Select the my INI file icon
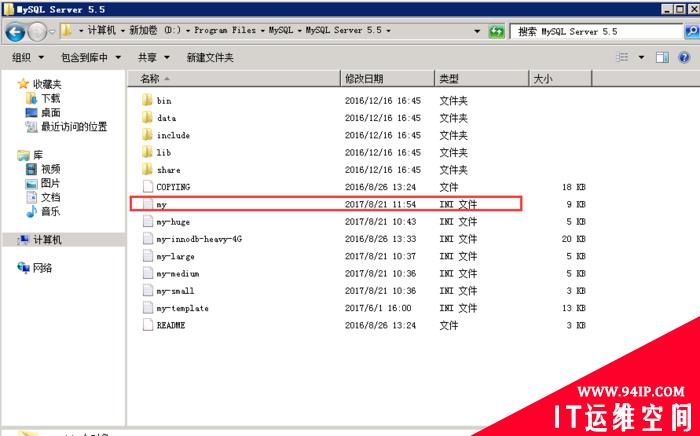 point(148,204)
